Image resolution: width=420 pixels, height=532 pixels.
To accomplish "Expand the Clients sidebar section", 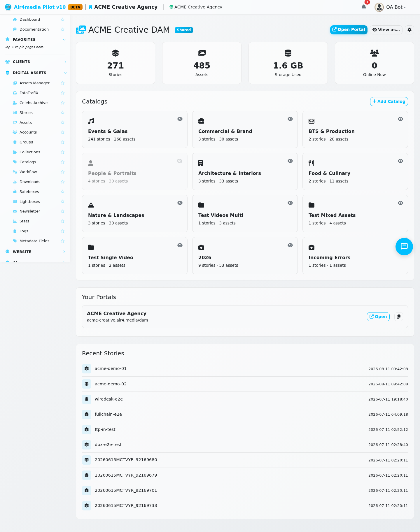I will pos(65,62).
